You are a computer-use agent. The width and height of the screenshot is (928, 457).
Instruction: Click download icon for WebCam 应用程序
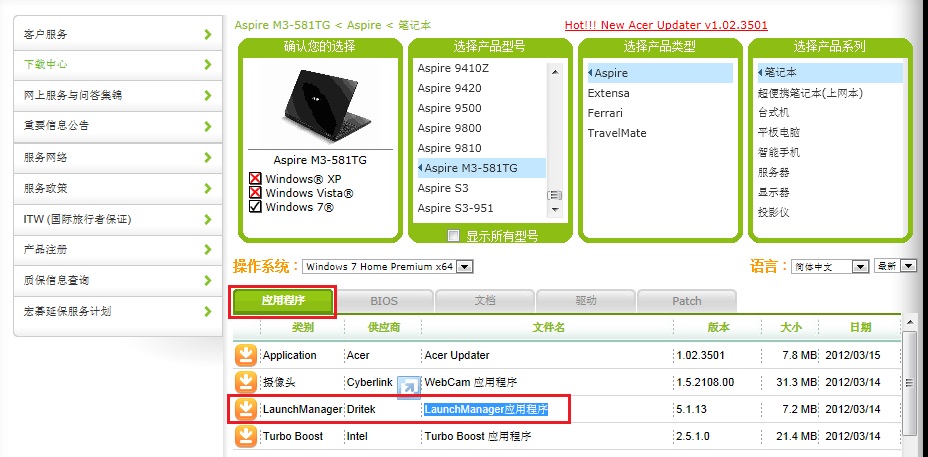[x=246, y=382]
